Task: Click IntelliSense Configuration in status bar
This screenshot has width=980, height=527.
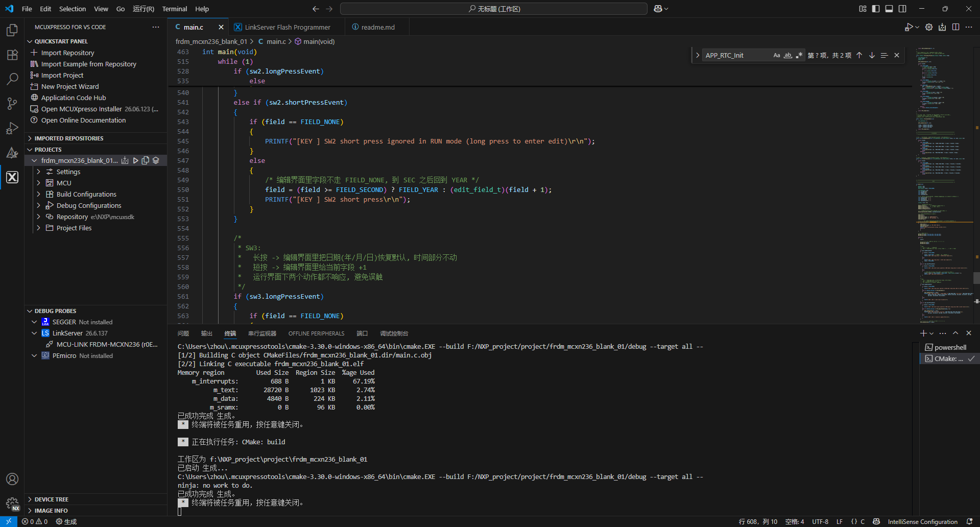Action: [x=922, y=521]
